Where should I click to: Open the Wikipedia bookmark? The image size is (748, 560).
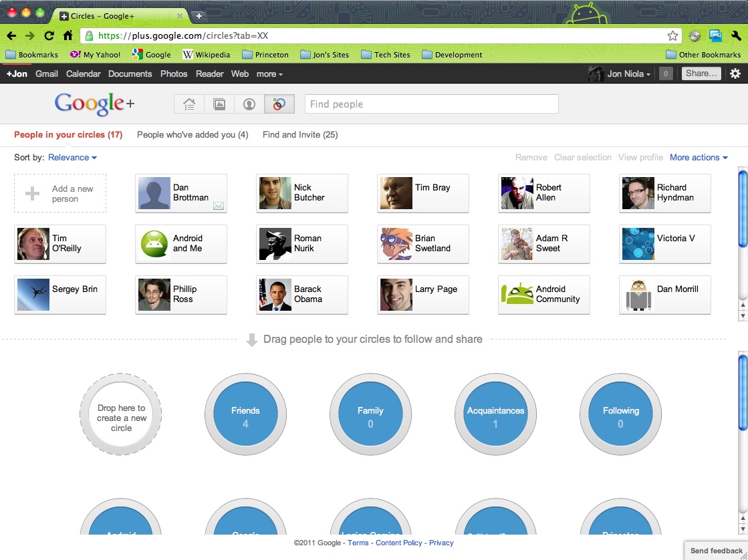click(x=206, y=55)
